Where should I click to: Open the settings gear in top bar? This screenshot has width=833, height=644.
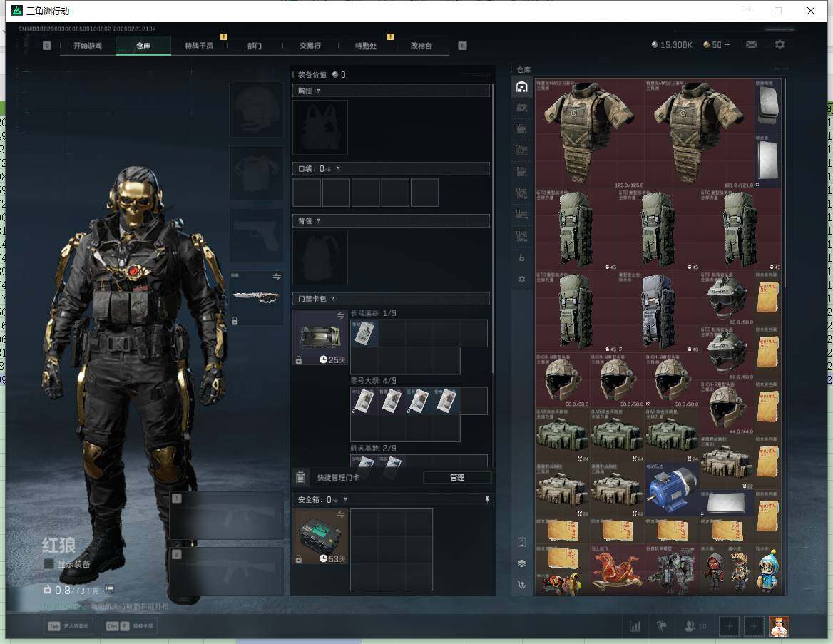point(780,45)
